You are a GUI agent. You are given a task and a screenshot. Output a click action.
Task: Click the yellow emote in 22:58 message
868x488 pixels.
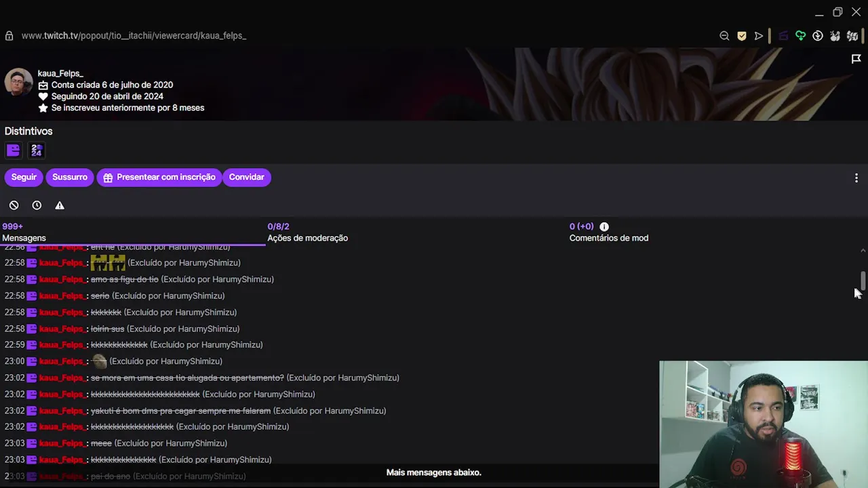click(108, 262)
